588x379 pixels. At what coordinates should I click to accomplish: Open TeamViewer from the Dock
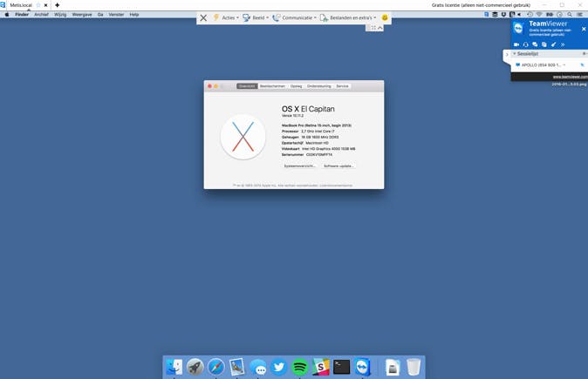pos(363,367)
